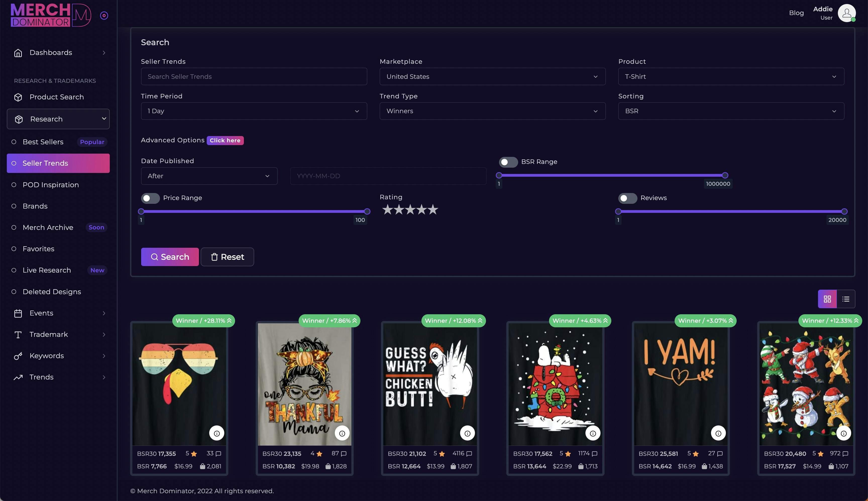Switch to list view layout
This screenshot has height=501, width=868.
pos(846,299)
